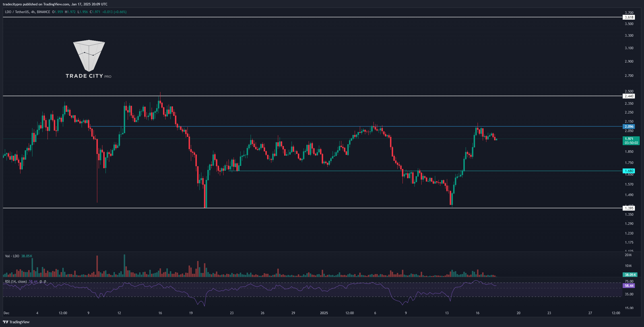The height and width of the screenshot is (327, 644).
Task: Click the 2.150 price axis tick
Action: pos(629,122)
